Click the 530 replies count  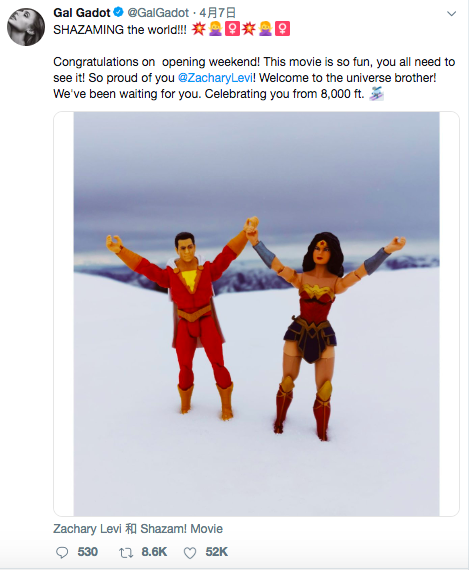point(88,552)
